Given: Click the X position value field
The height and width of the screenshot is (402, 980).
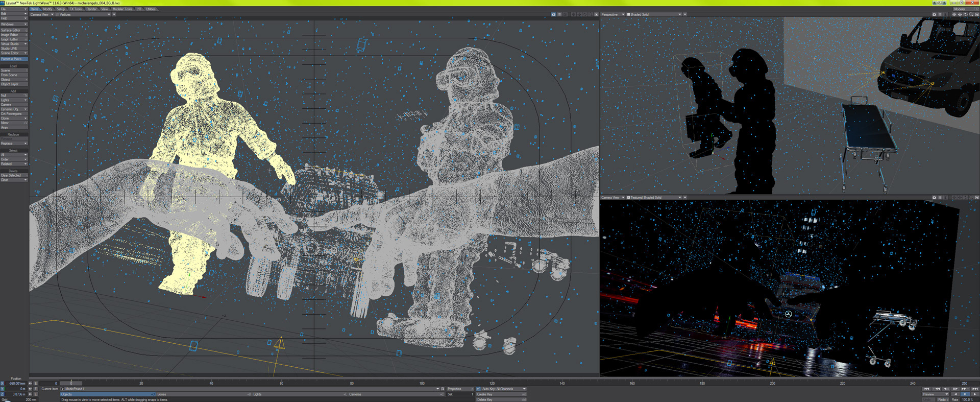Looking at the screenshot, I should [x=16, y=383].
